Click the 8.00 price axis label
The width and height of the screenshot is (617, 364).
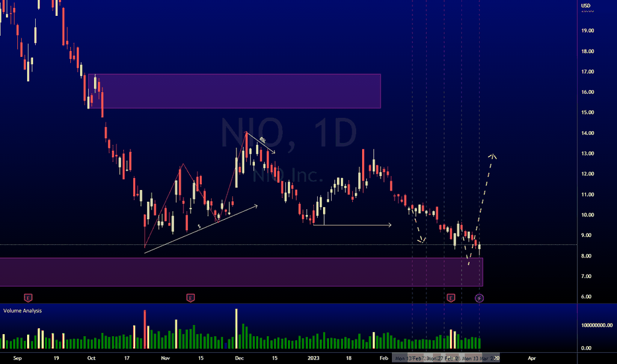tap(587, 255)
